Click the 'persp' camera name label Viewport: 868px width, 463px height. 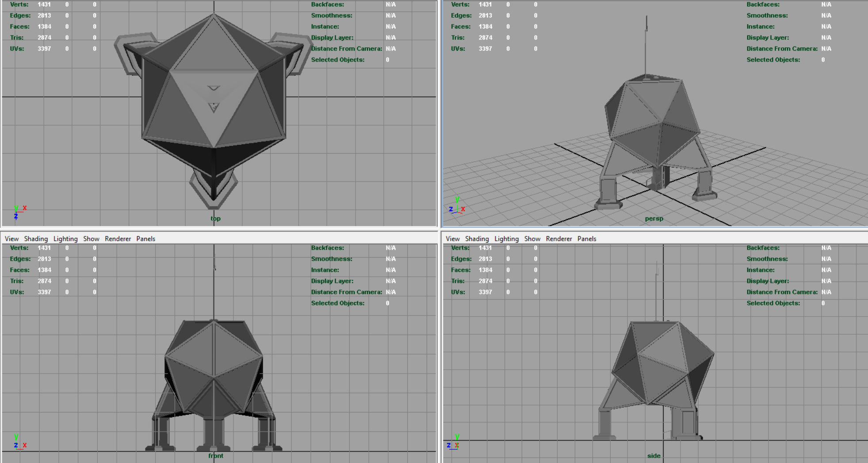(x=654, y=218)
